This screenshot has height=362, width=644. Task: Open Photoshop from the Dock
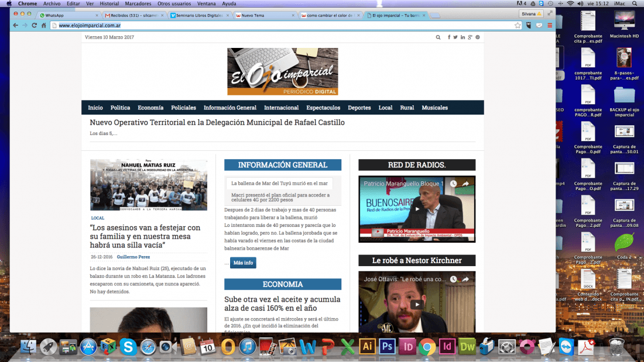(388, 347)
